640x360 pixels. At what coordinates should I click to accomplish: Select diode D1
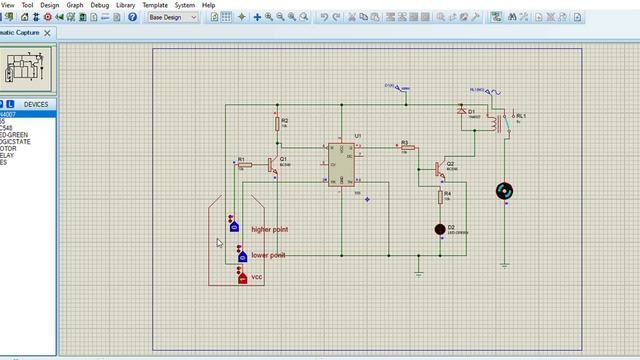click(x=462, y=111)
